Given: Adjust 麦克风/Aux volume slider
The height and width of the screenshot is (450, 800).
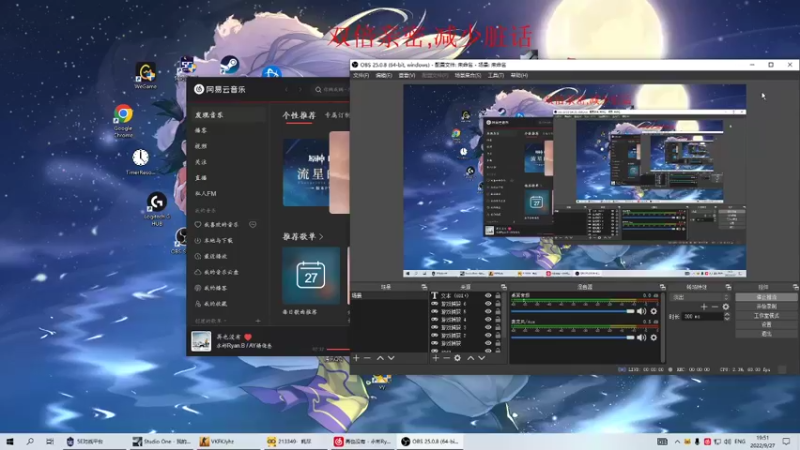Looking at the screenshot, I should (x=572, y=337).
